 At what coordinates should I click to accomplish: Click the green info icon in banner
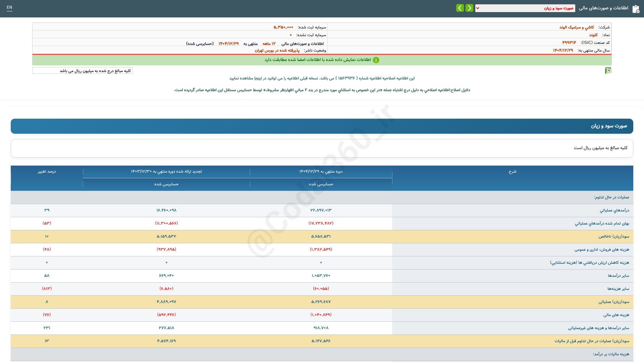376,60
